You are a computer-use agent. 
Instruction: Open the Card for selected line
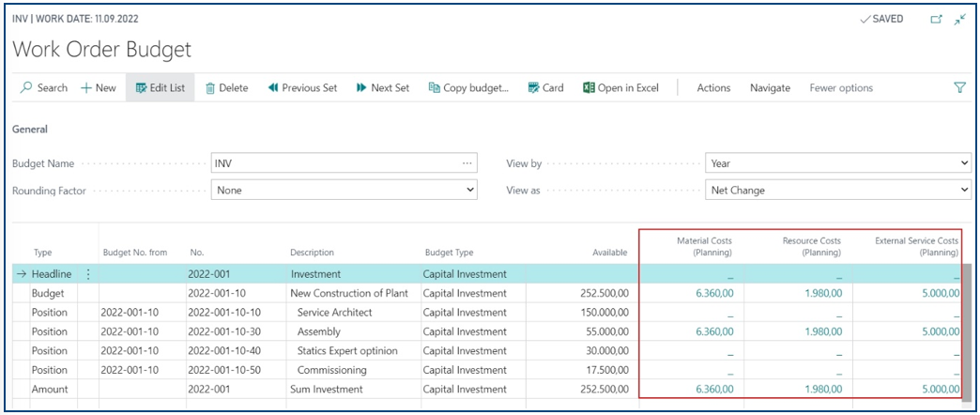pos(545,88)
